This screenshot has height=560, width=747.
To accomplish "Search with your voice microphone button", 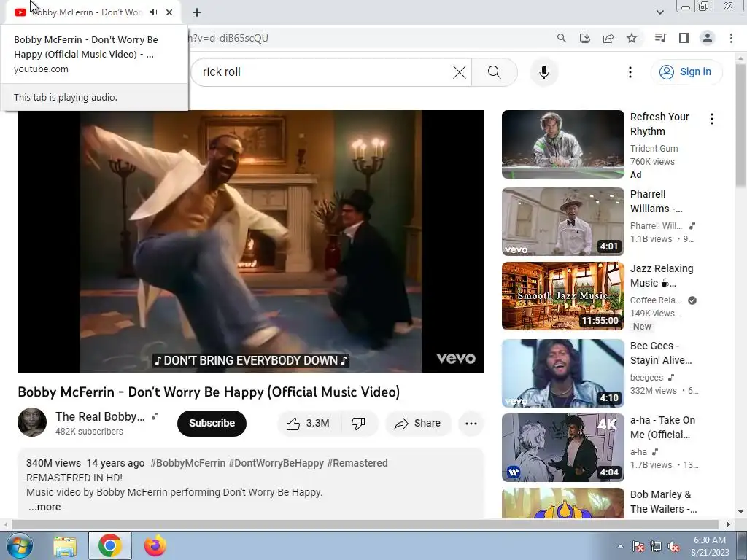I will [x=544, y=72].
